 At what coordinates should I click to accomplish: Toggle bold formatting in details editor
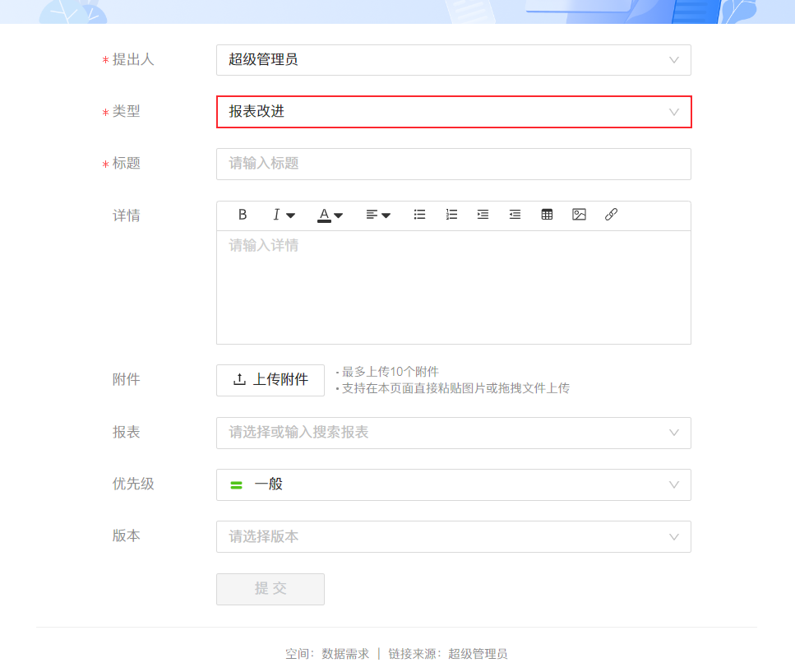[x=243, y=215]
